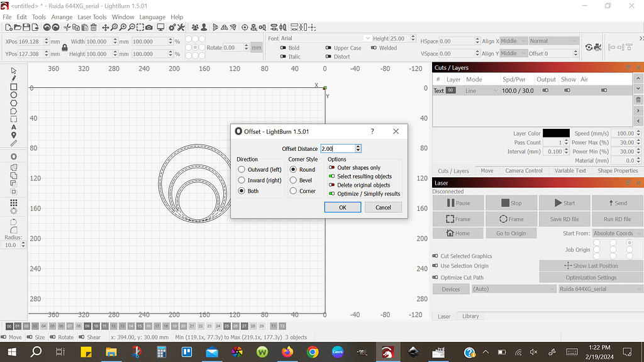
Task: Select the Create Text tool
Action: [x=13, y=127]
